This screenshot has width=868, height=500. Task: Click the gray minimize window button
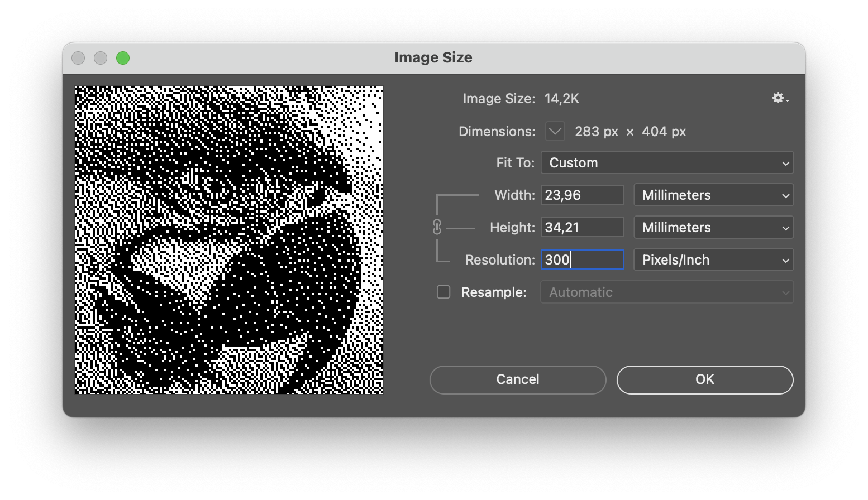[101, 58]
